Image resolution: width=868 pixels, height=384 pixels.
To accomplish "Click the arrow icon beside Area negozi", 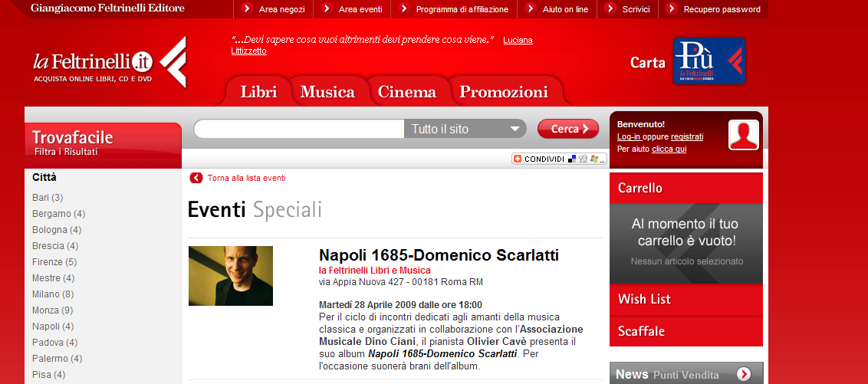I will coord(247,8).
